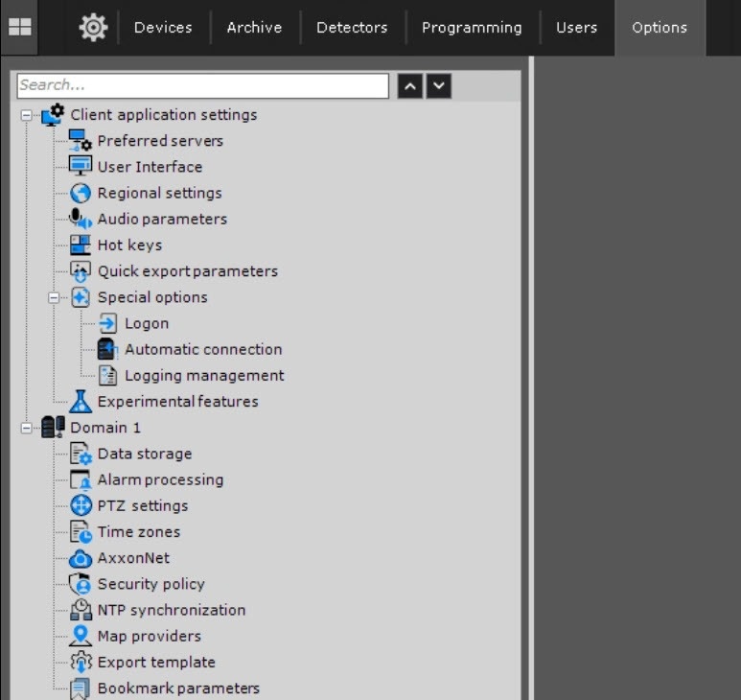Viewport: 741px width, 700px height.
Task: Click the Automatic connection server icon
Action: point(107,349)
